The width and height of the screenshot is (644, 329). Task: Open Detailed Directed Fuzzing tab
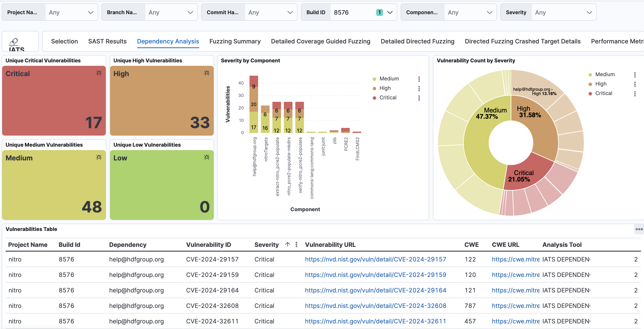click(417, 41)
